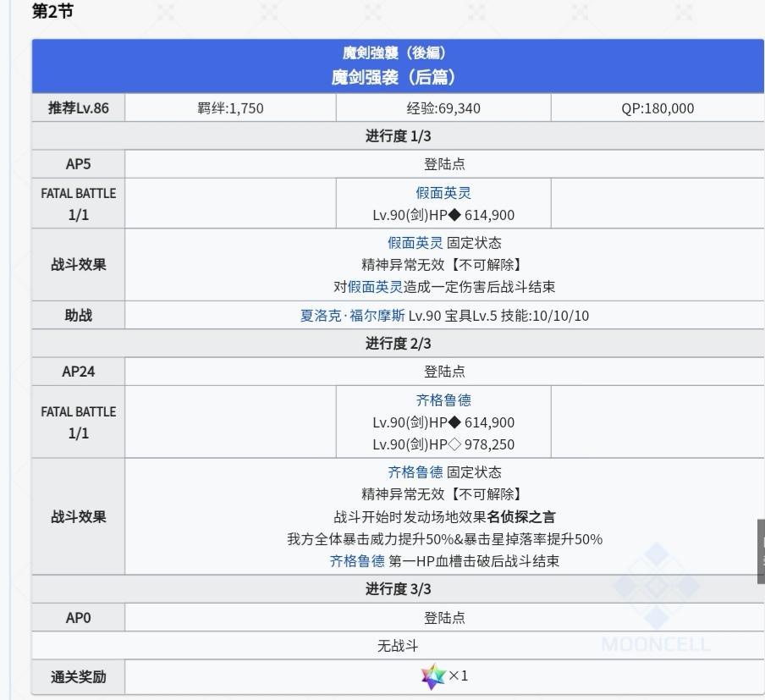
Task: Click the 登陆点 cell in AP24 row
Action: pos(444,372)
